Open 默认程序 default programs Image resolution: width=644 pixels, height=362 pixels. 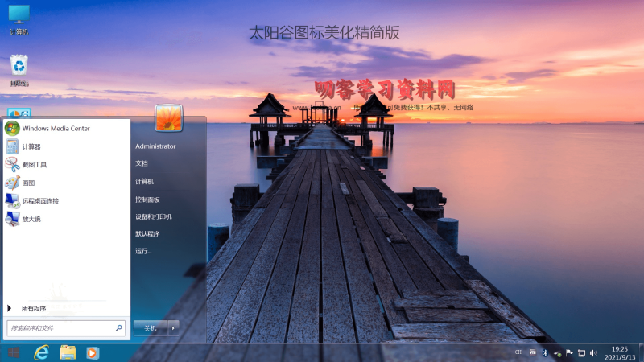[147, 234]
